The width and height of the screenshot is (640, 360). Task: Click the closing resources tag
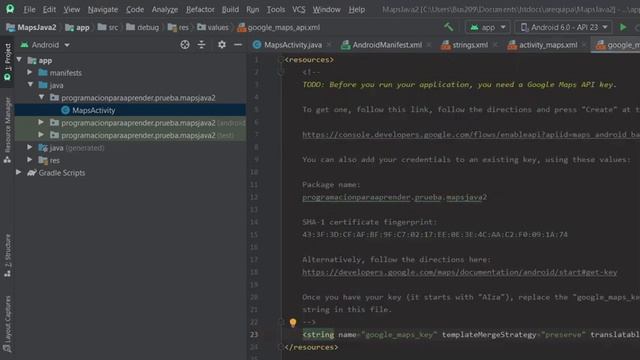311,347
